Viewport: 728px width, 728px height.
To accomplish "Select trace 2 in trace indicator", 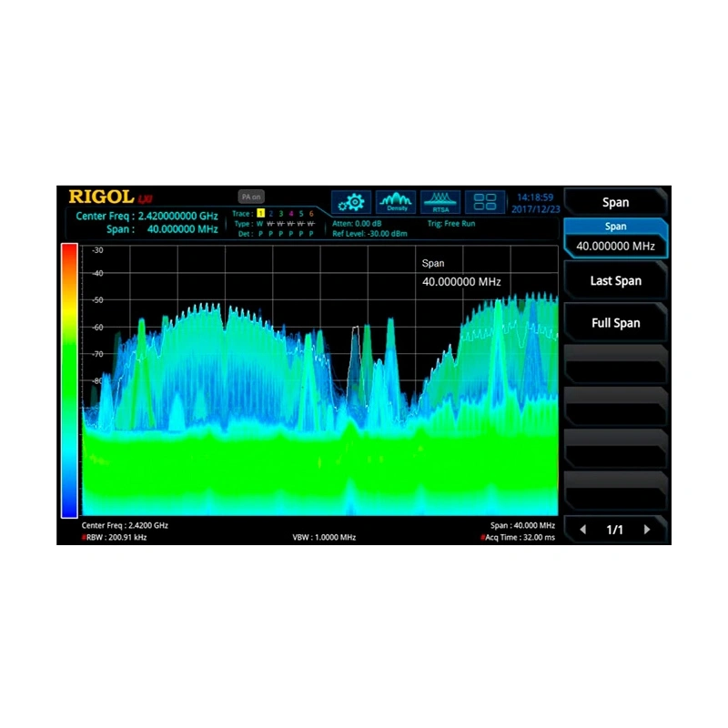I will 270,213.
